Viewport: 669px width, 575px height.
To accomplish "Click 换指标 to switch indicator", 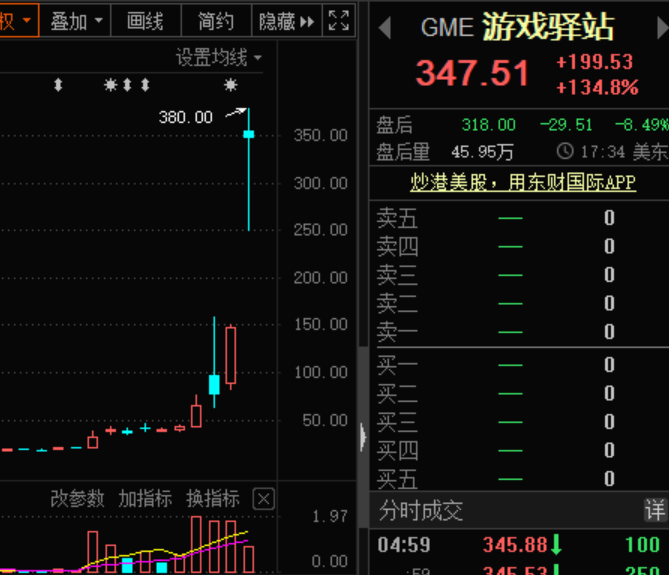I will pos(212,499).
